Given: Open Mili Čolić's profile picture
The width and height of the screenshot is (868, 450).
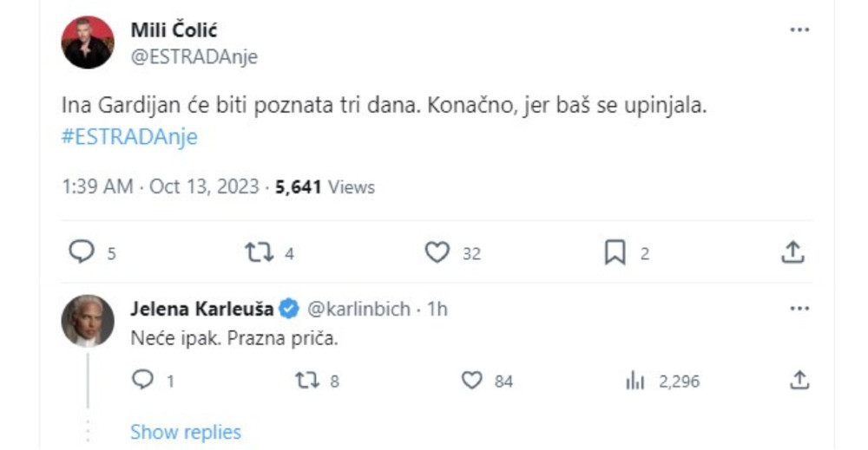Looking at the screenshot, I should tap(88, 42).
